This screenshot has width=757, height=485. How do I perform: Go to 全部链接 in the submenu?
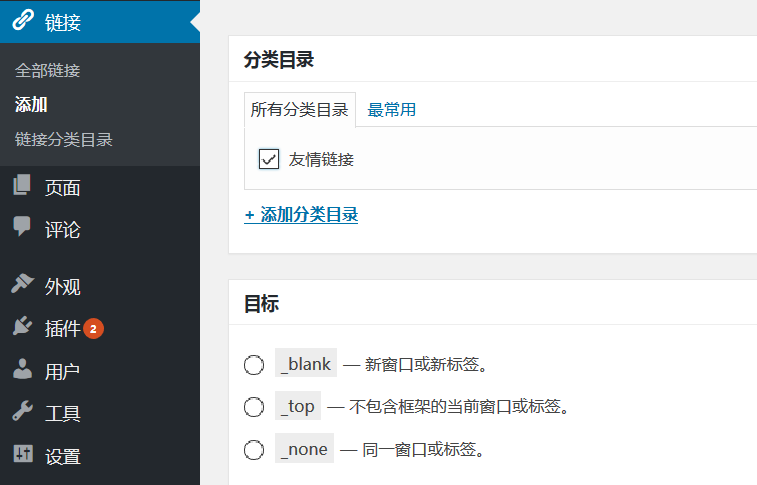(47, 70)
